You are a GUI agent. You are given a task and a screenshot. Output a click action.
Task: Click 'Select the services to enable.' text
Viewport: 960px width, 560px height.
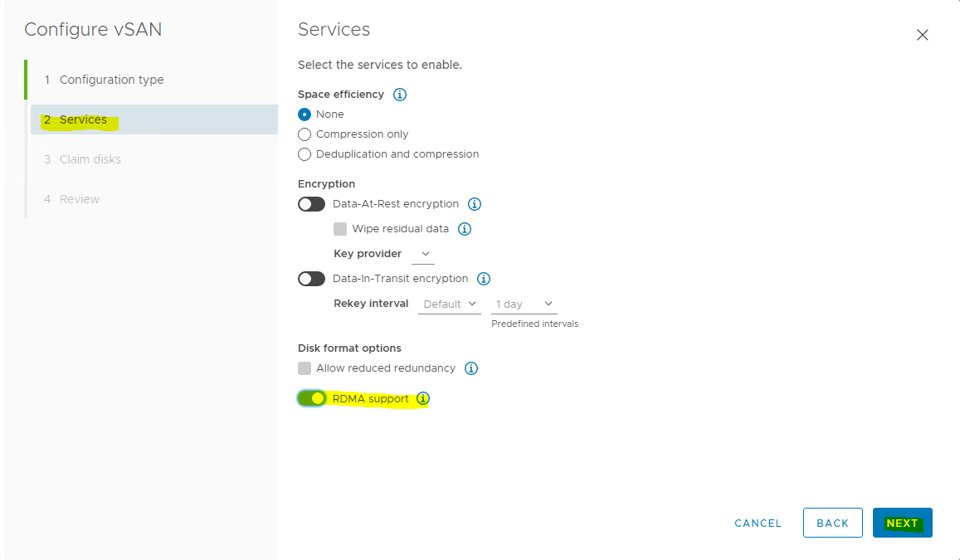point(379,65)
